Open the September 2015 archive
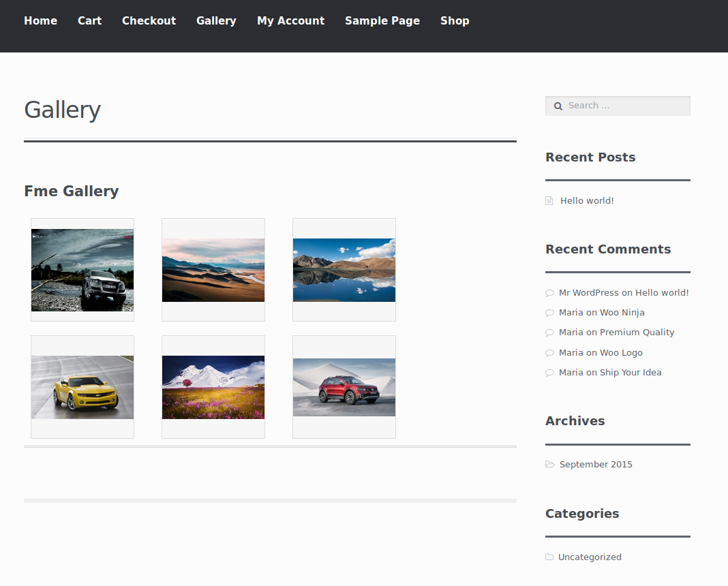The height and width of the screenshot is (586, 728). [596, 465]
